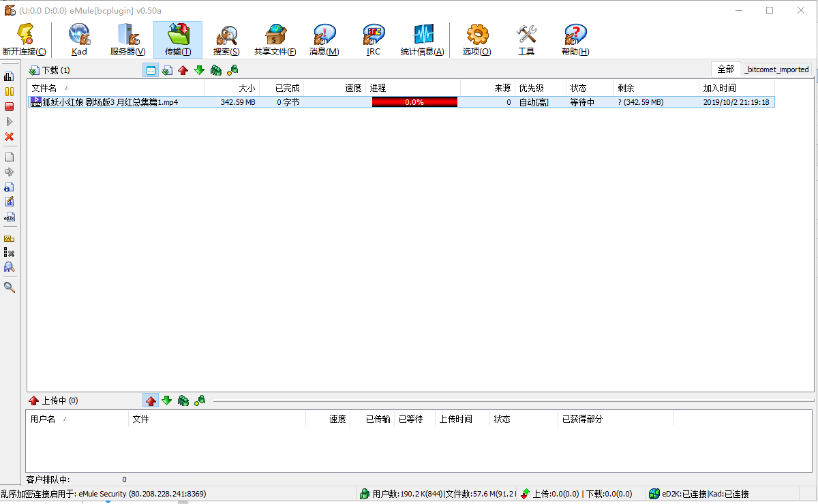This screenshot has height=504, width=818.
Task: Open the 下载 (1) list dropdown label
Action: [x=49, y=70]
